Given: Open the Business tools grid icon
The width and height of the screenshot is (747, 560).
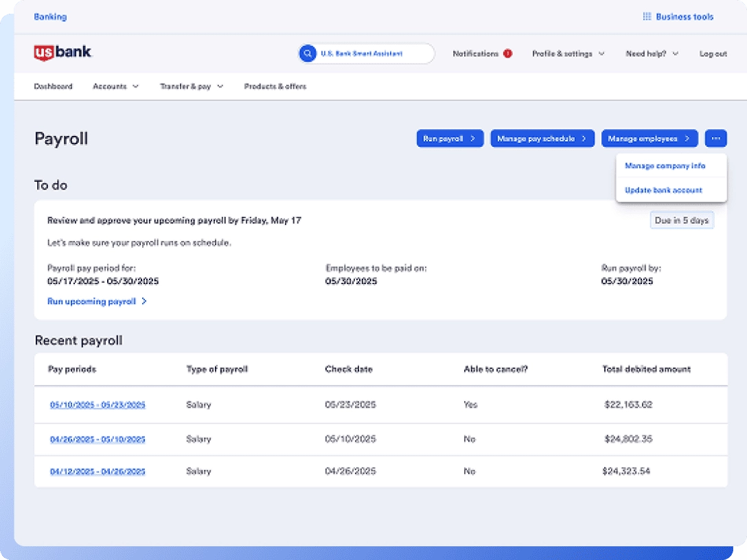Looking at the screenshot, I should click(x=646, y=16).
